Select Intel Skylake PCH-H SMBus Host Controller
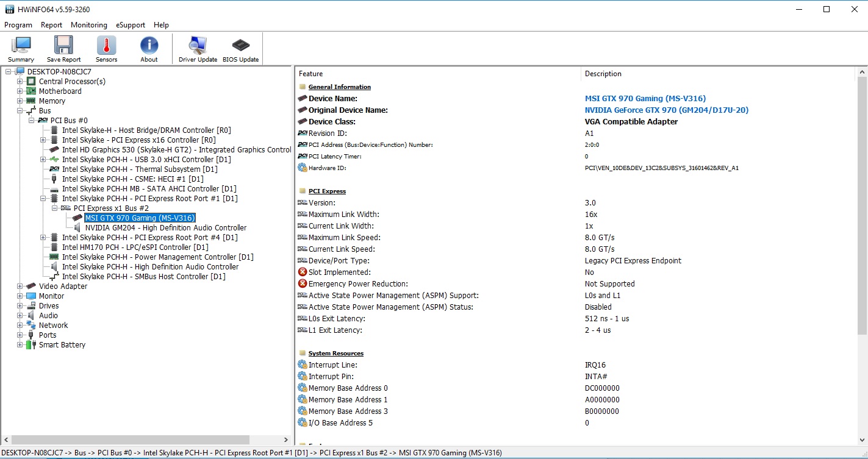Viewport: 868px width, 459px height. pyautogui.click(x=143, y=277)
